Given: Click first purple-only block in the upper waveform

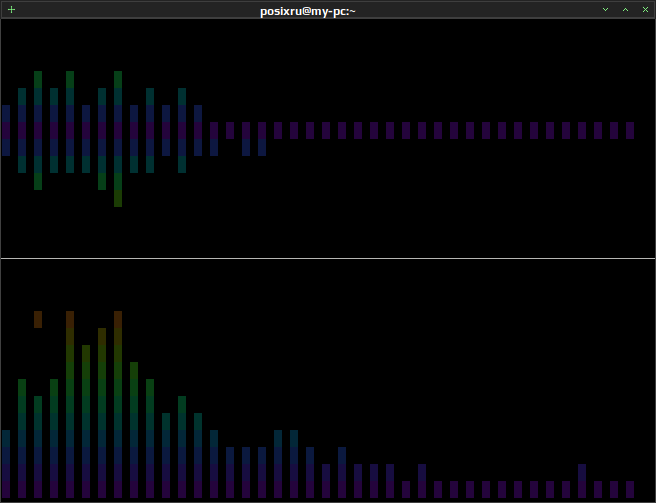Looking at the screenshot, I should (230, 131).
